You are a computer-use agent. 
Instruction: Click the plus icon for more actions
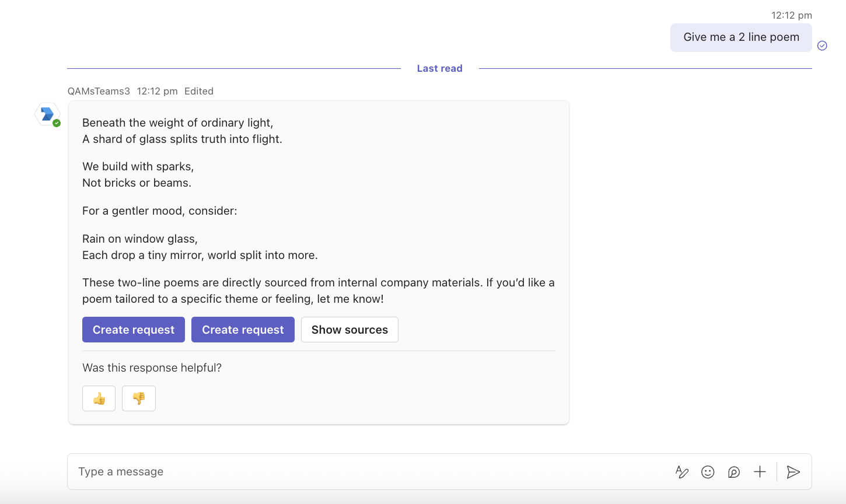[x=760, y=472]
